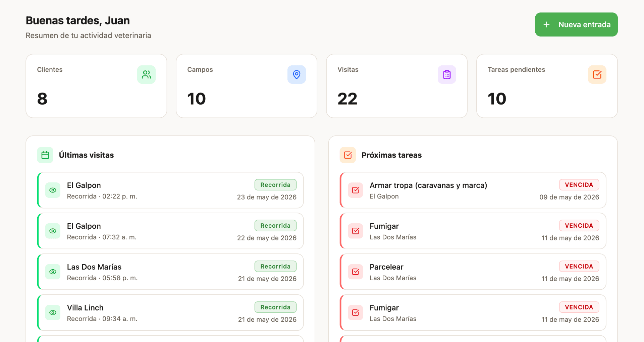This screenshot has height=342, width=644.
Task: Click the Visitas label on the stat card
Action: coord(348,69)
